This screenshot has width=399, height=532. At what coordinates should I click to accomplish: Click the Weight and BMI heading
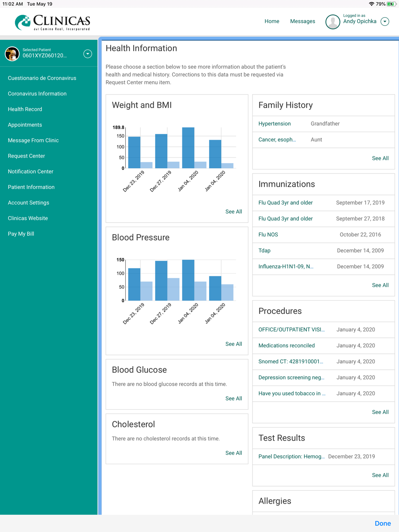[142, 105]
